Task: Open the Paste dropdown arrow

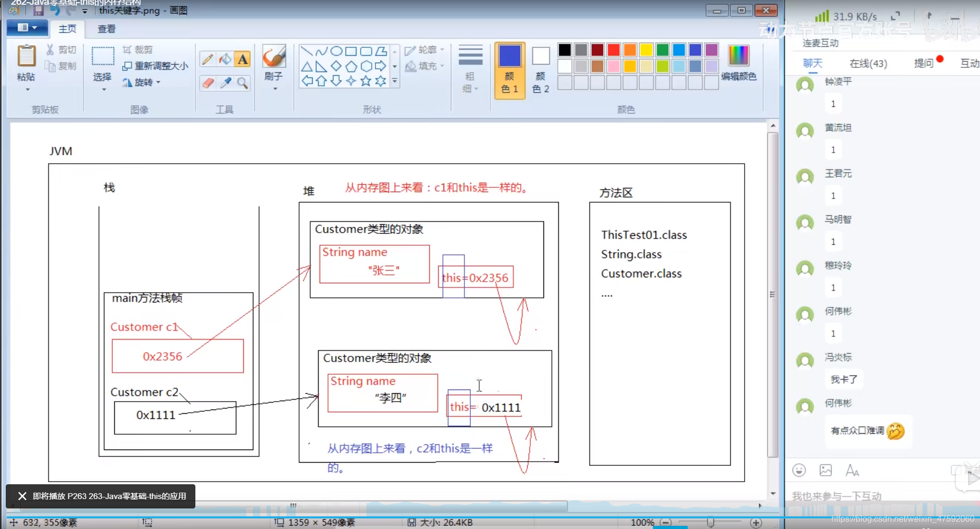Action: (27, 89)
